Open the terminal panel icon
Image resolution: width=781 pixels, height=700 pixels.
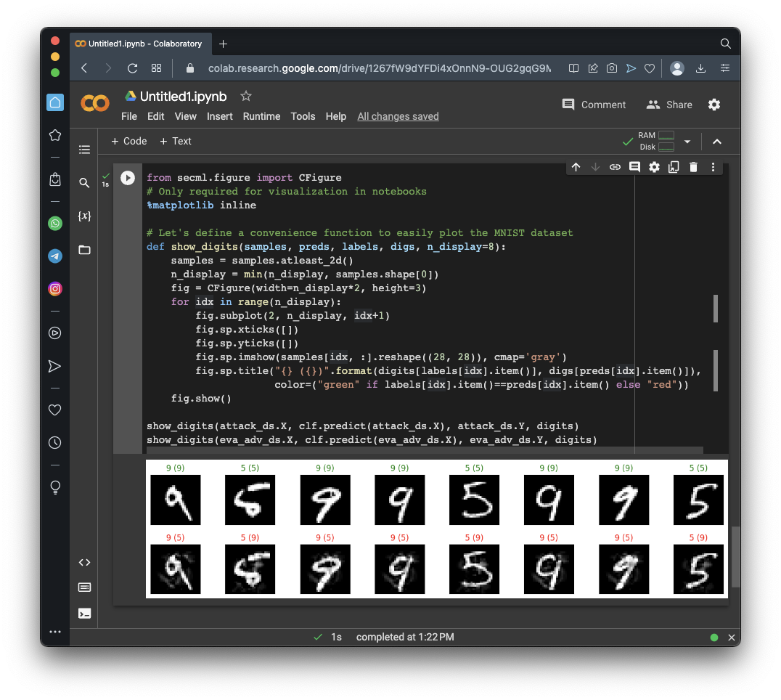84,613
